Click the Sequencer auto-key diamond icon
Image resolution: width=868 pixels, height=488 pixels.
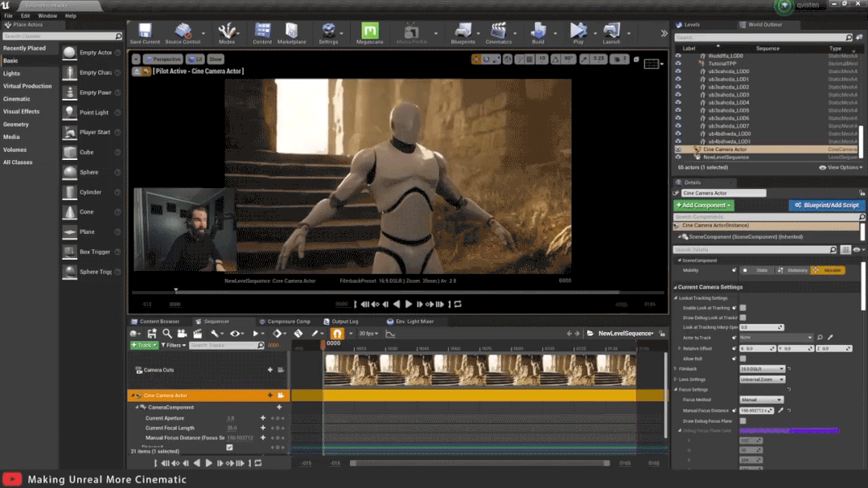tap(298, 334)
